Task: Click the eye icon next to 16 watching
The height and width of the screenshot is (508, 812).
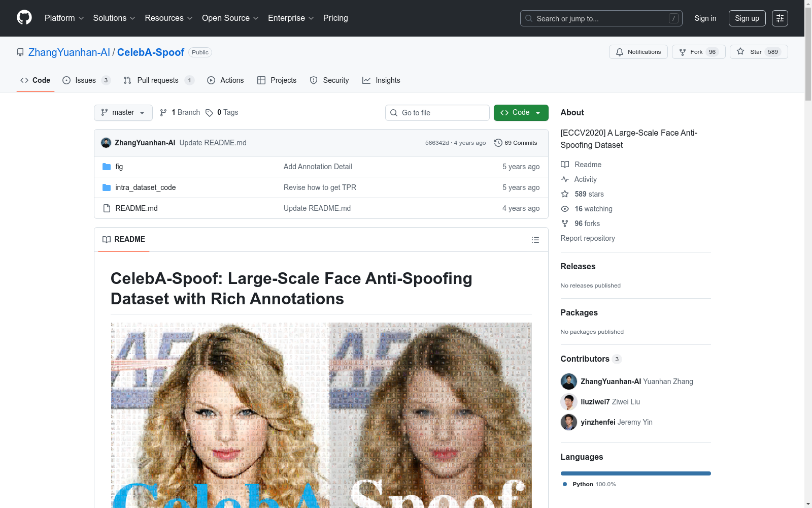Action: (x=565, y=209)
